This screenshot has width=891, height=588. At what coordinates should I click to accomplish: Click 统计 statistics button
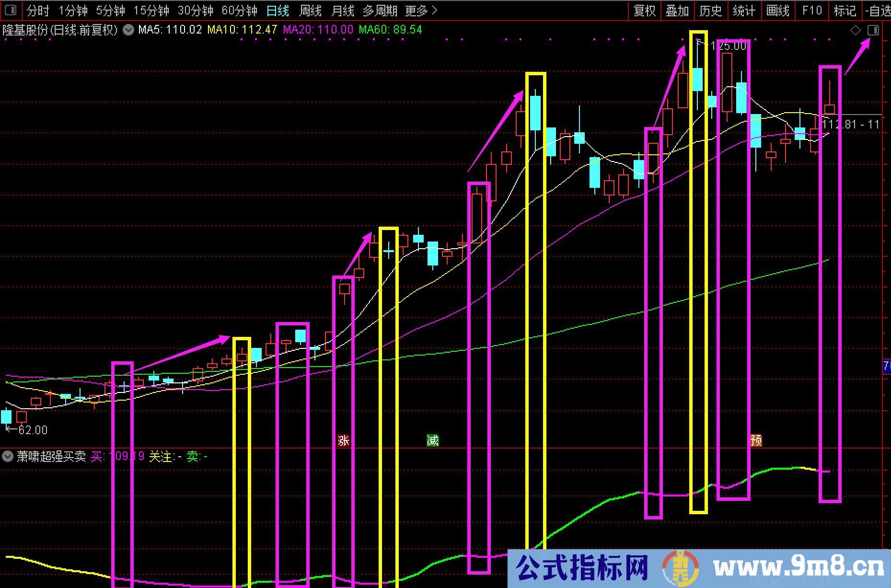coord(744,11)
